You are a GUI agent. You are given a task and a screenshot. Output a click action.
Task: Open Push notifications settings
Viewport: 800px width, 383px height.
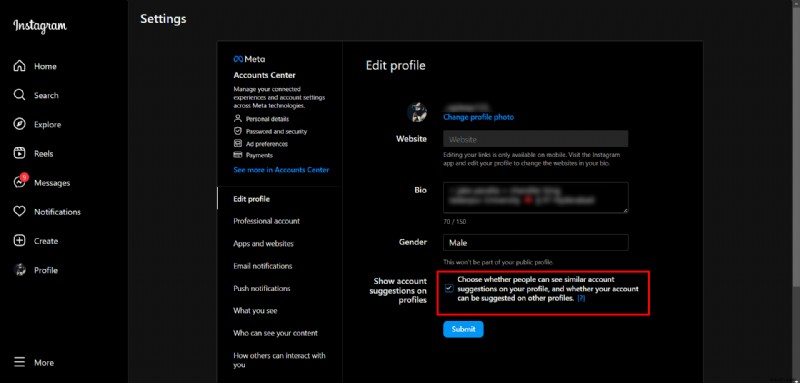[262, 288]
